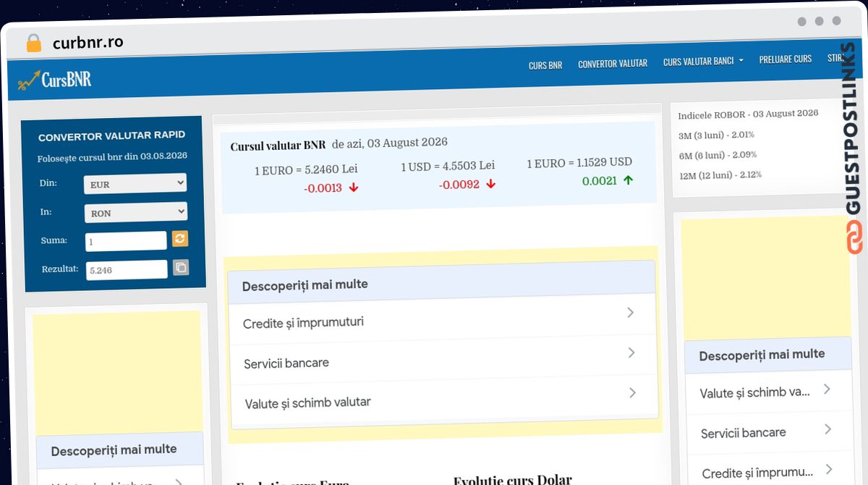Click the Indicele ROBOR - 03 August 2026 heading
This screenshot has height=485, width=868.
[748, 114]
